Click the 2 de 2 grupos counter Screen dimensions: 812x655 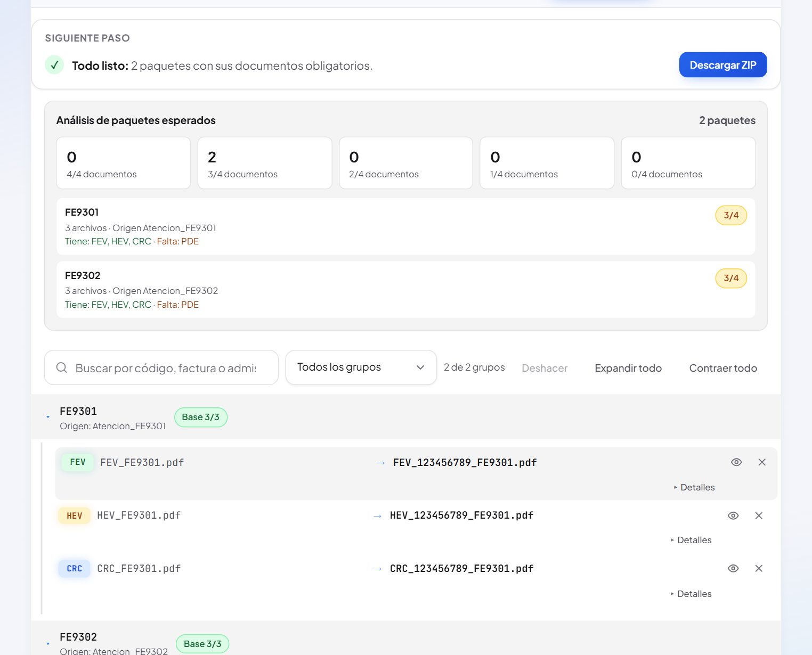(474, 367)
